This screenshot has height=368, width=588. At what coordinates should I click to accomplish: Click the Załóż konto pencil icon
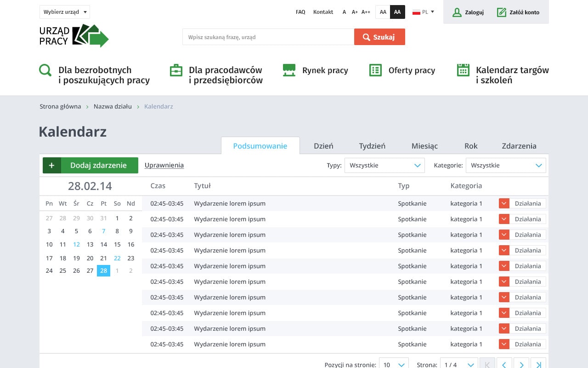(502, 12)
